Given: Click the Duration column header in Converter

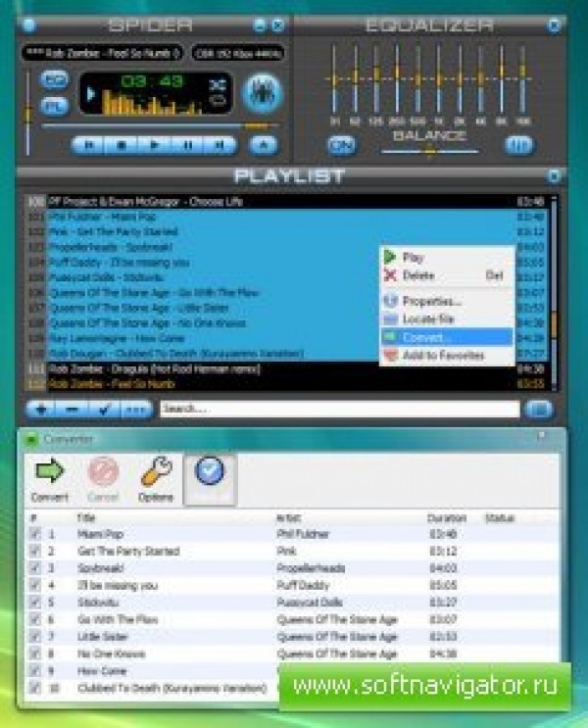Looking at the screenshot, I should pos(446,517).
